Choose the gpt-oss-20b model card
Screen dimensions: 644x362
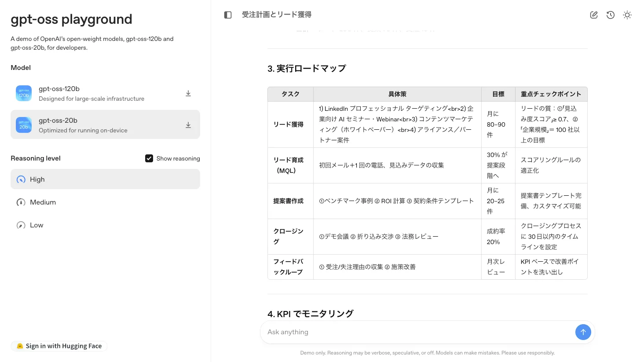(x=105, y=124)
